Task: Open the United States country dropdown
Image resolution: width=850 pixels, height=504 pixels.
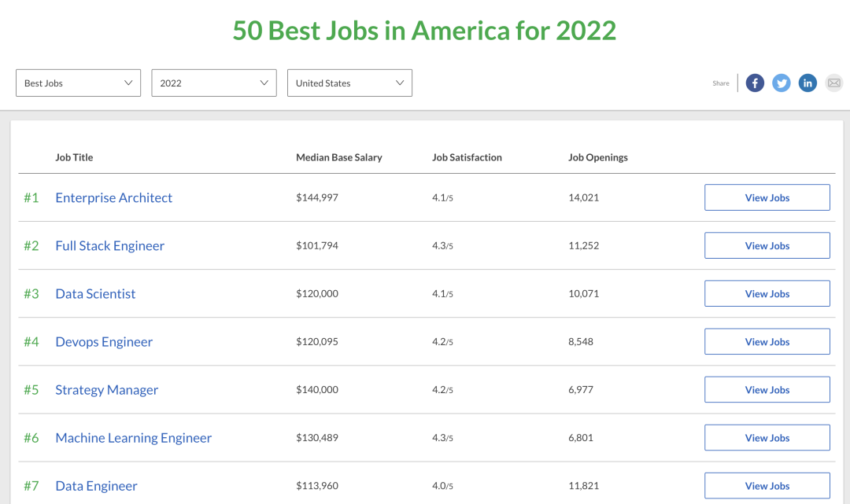Action: (x=349, y=83)
